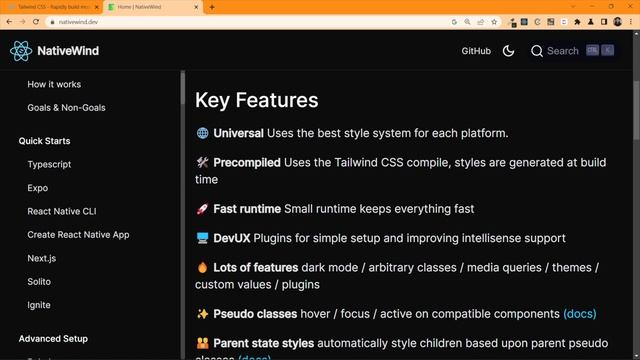The image size is (640, 360).
Task: Click the sidebar scrollbar thumb
Action: [x=182, y=89]
